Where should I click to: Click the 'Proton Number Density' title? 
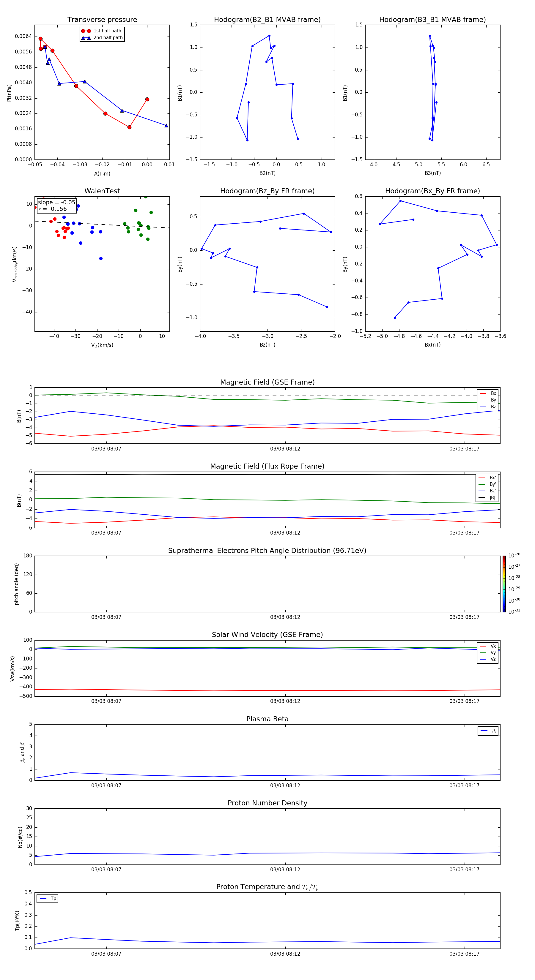click(x=267, y=803)
